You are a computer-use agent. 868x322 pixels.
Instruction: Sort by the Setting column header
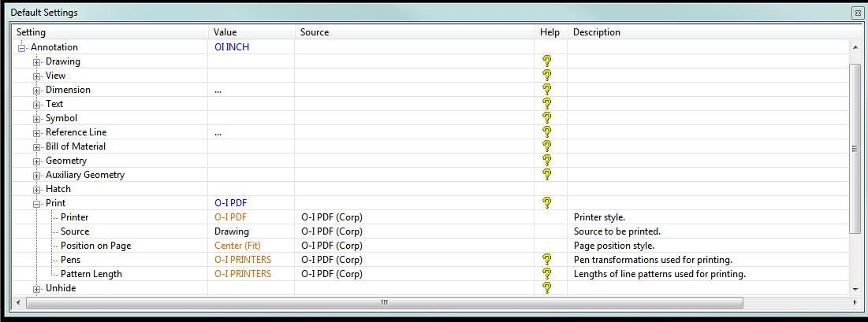coord(110,32)
